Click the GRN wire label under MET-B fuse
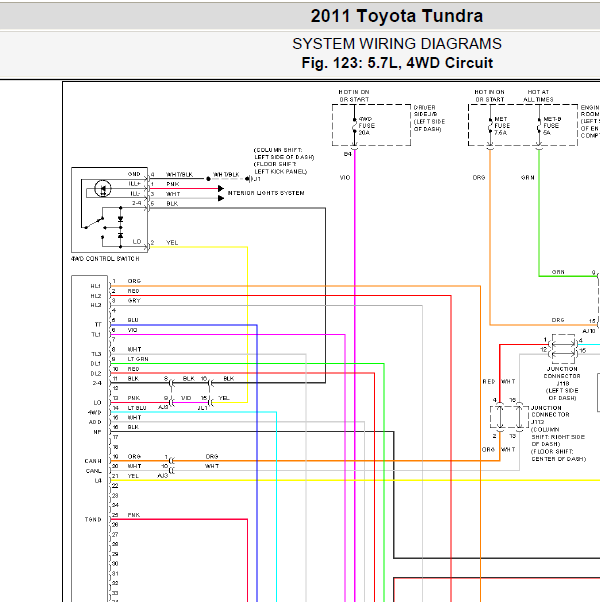This screenshot has height=602, width=600. tap(527, 177)
